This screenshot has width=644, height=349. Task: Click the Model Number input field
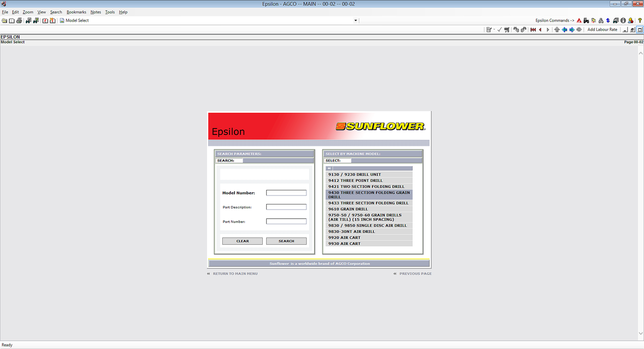(x=286, y=193)
